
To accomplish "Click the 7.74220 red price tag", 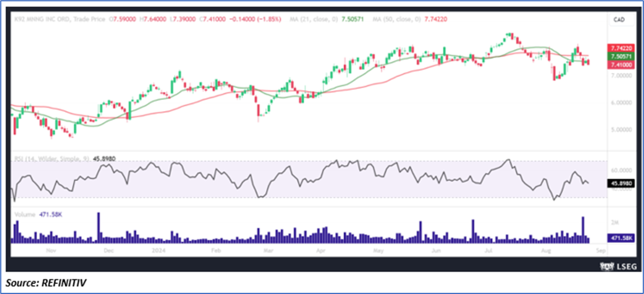I will 620,48.
